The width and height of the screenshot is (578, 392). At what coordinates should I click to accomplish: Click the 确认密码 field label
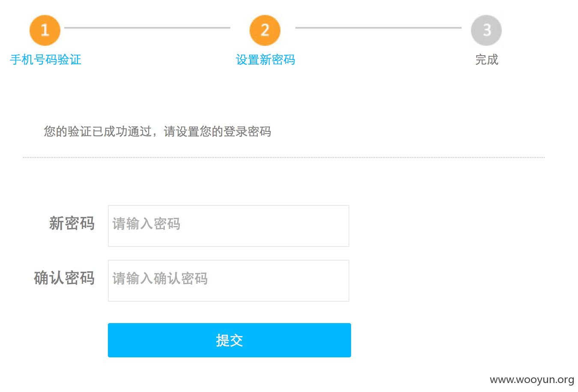[64, 278]
